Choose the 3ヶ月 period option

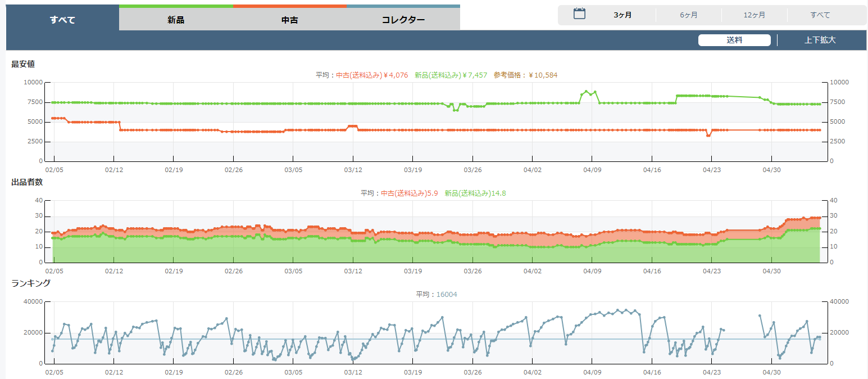coord(622,15)
